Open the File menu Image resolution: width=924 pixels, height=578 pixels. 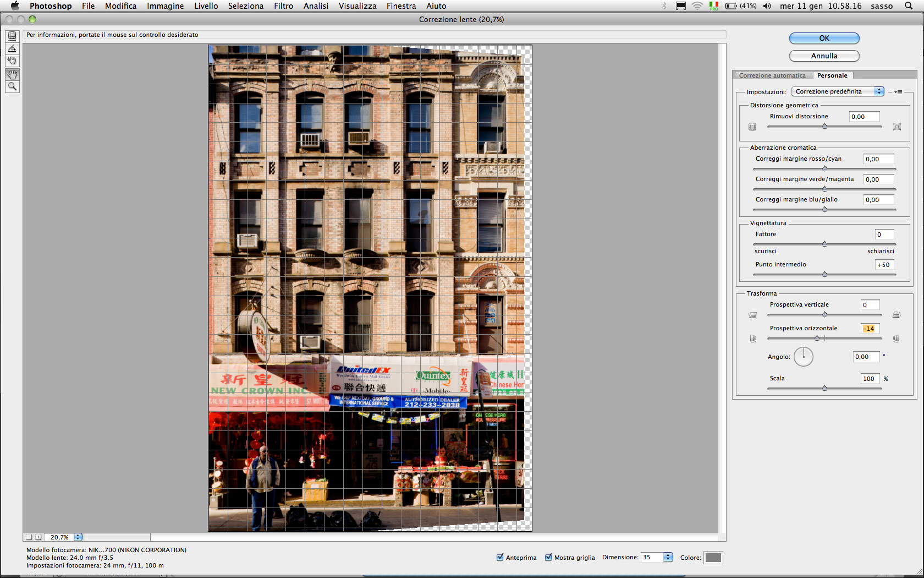[x=88, y=6]
